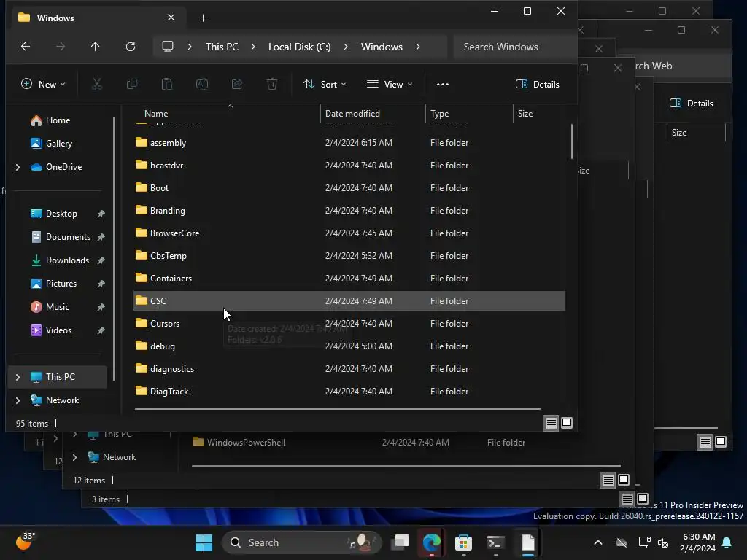747x560 pixels.
Task: Open the See more ellipsis menu
Action: click(x=443, y=85)
